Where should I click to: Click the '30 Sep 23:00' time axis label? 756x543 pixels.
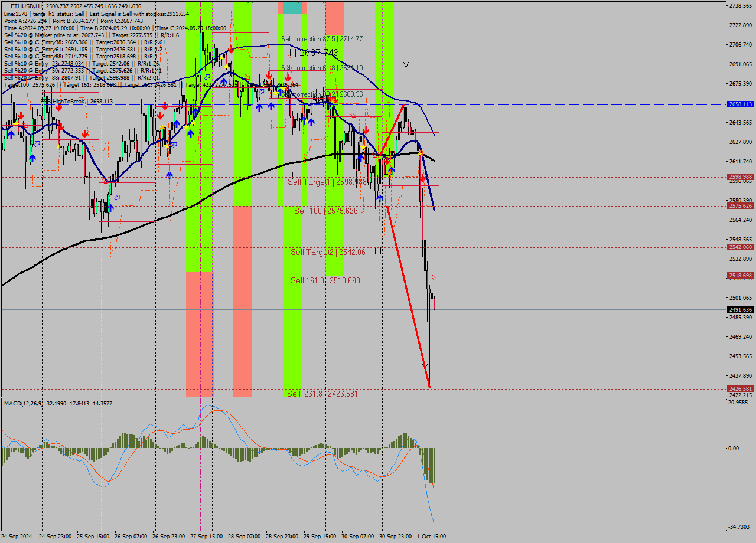coord(396,537)
